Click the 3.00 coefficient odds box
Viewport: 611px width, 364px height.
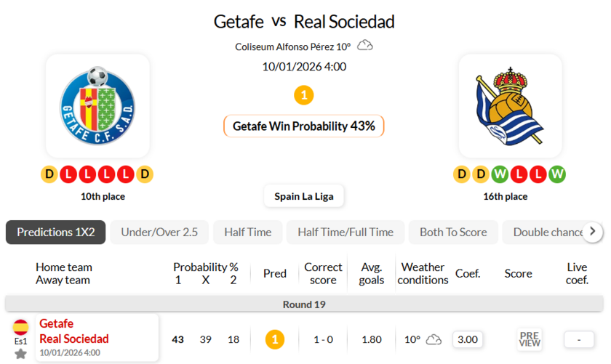tap(467, 339)
